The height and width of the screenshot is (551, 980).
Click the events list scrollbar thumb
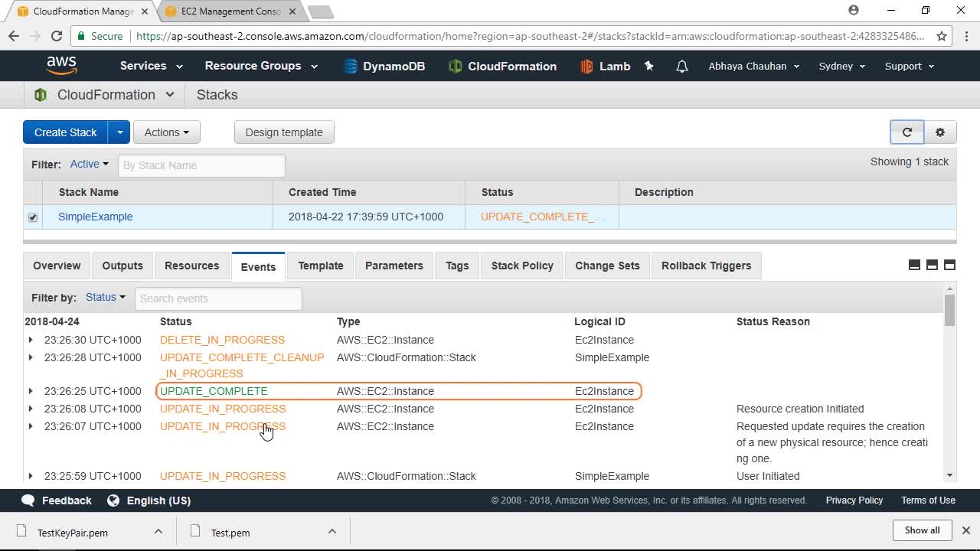tap(950, 310)
